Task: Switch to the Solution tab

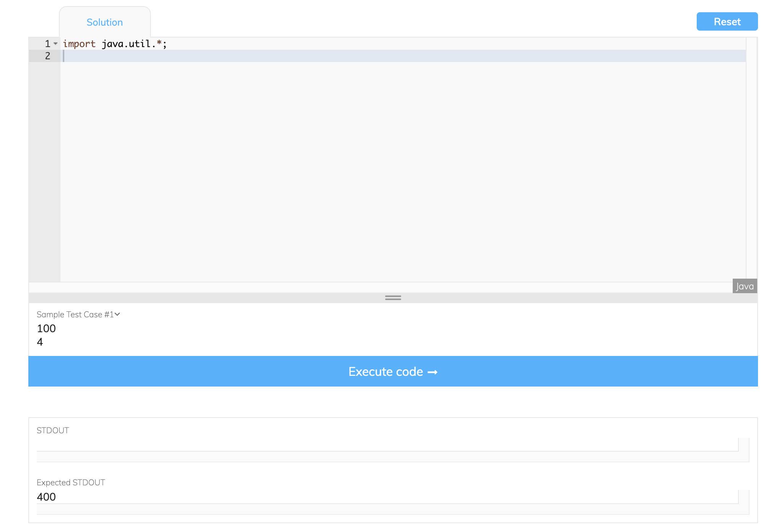Action: coord(105,22)
